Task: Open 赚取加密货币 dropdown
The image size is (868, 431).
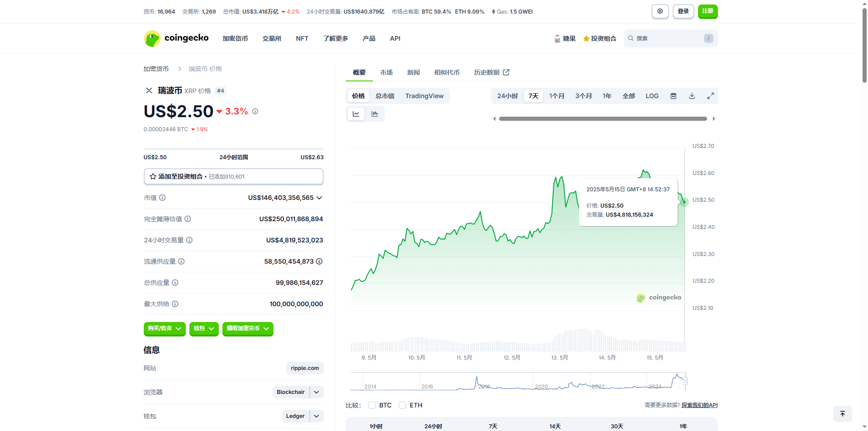Action: [248, 329]
